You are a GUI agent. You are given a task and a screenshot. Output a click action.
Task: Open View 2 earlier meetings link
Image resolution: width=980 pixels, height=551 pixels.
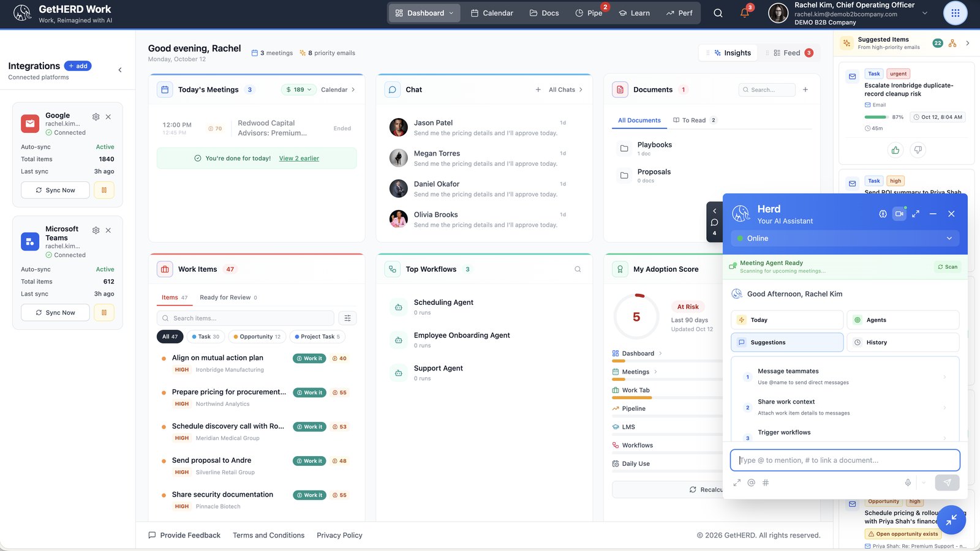coord(299,158)
